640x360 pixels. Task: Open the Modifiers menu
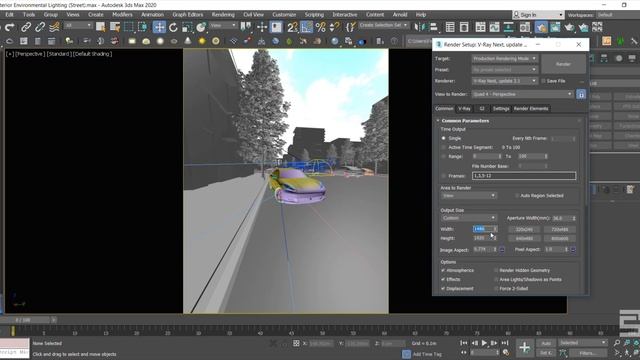122,15
